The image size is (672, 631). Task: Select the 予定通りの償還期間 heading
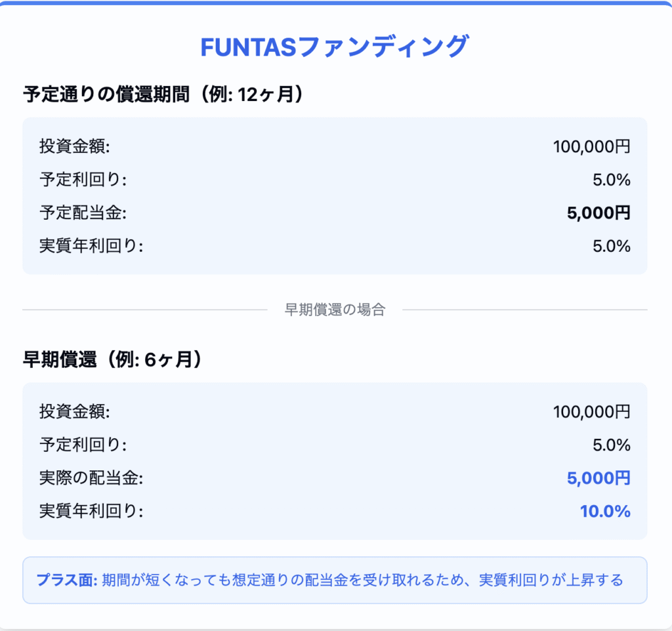click(x=163, y=94)
